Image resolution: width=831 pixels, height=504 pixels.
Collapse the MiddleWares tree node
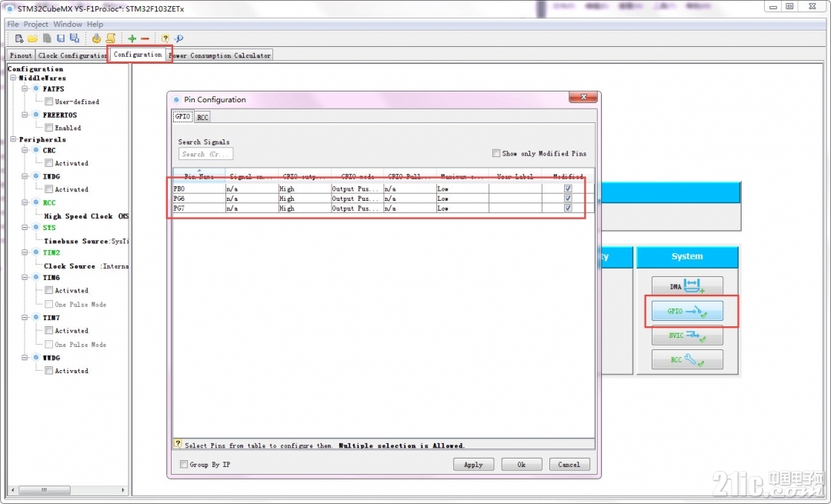[13, 78]
